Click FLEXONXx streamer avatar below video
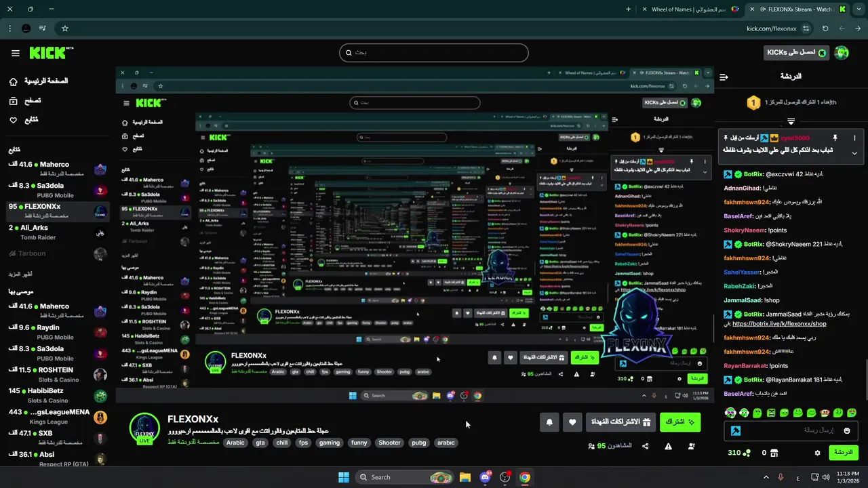 [x=144, y=428]
